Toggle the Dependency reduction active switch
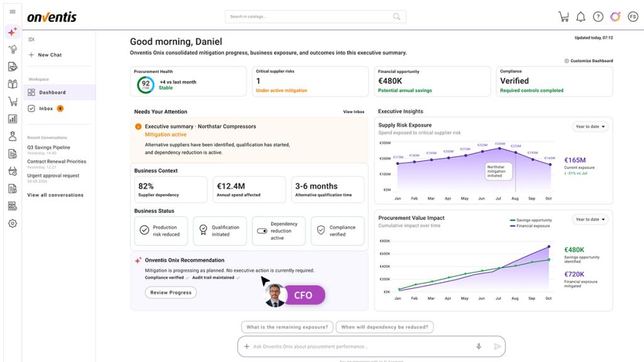Screen dimensions: 644x362 [262, 231]
